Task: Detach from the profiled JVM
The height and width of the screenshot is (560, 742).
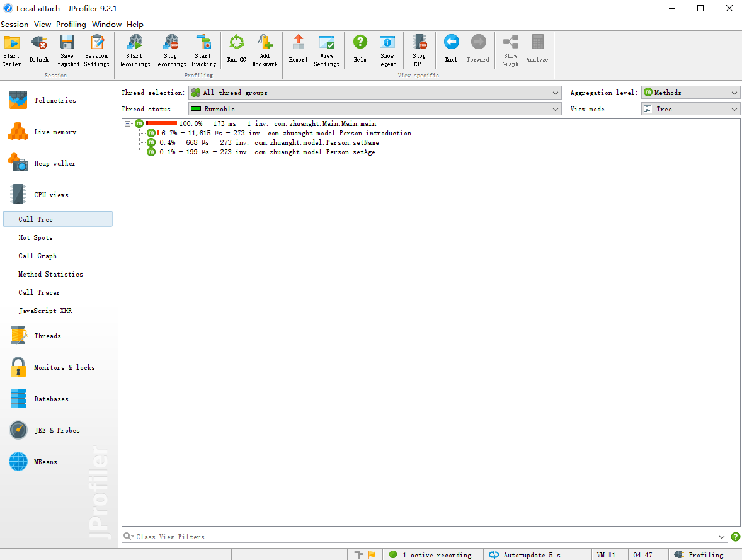Action: [39, 50]
